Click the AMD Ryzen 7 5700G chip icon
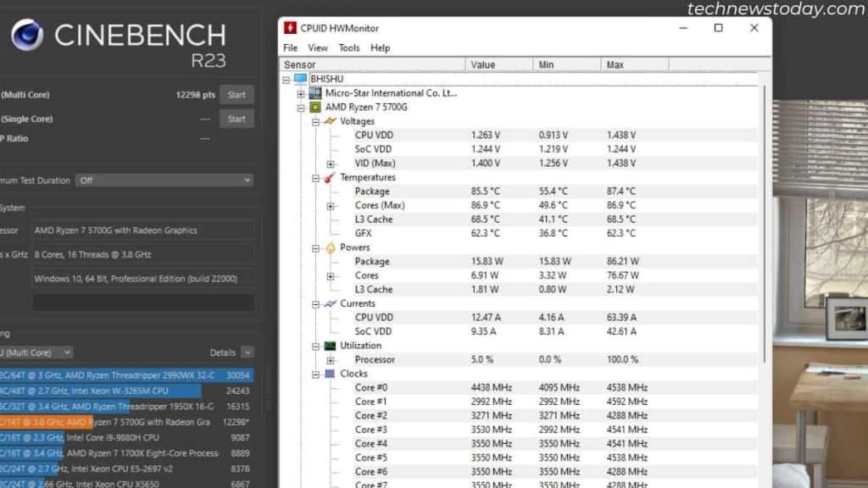Viewport: 868px width, 488px height. [x=315, y=108]
